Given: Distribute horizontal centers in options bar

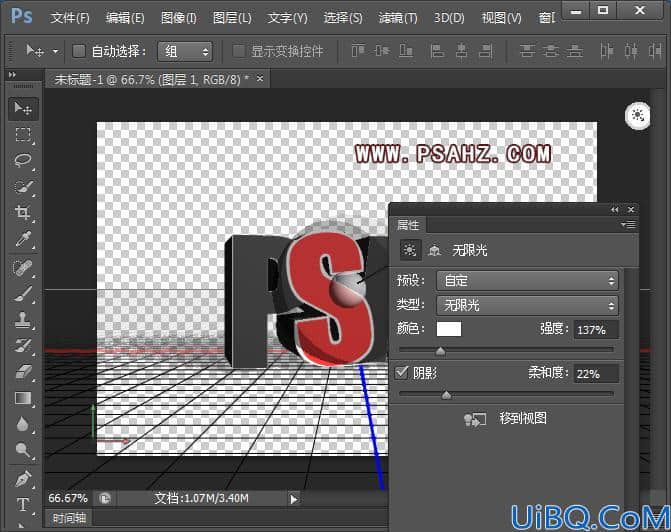Looking at the screenshot, I should click(631, 51).
